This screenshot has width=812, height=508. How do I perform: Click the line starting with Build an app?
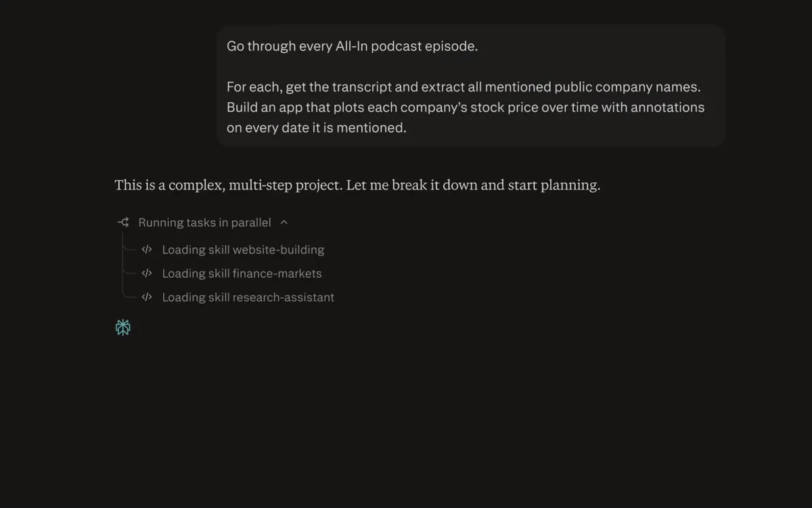[466, 107]
